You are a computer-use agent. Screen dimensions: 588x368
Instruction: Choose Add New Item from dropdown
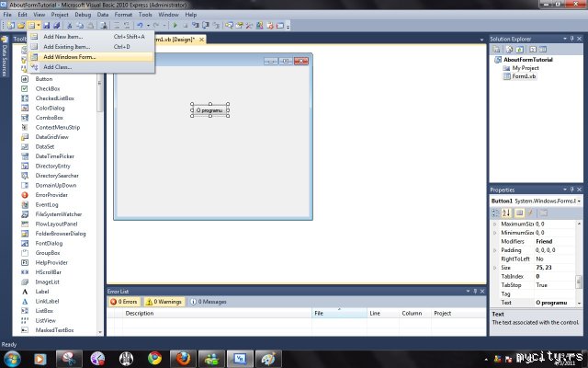pos(91,37)
